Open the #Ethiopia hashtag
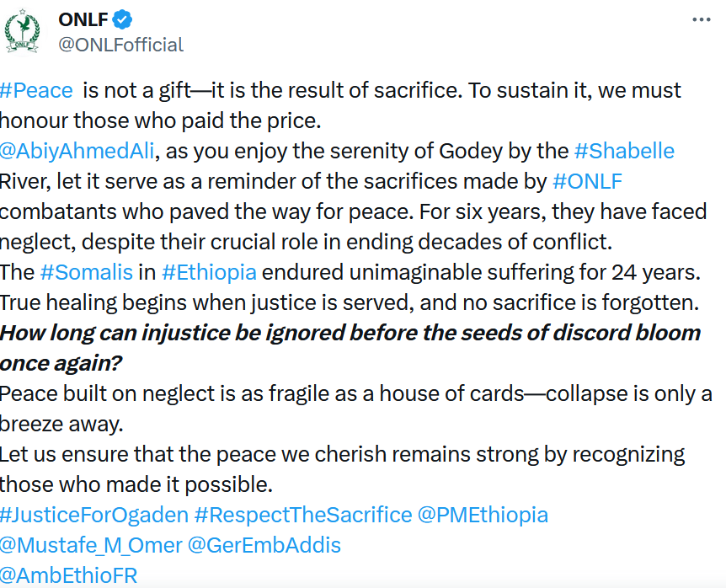The height and width of the screenshot is (588, 726). coord(209,272)
